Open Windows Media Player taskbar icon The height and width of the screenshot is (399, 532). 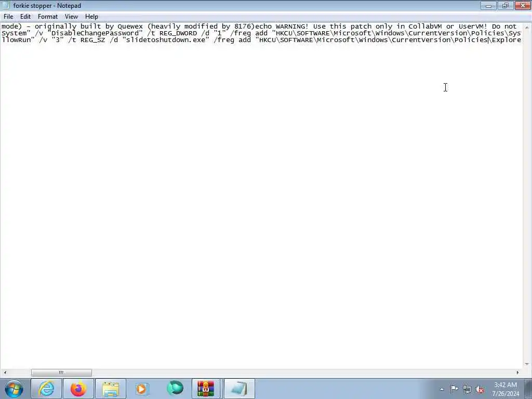pyautogui.click(x=142, y=389)
